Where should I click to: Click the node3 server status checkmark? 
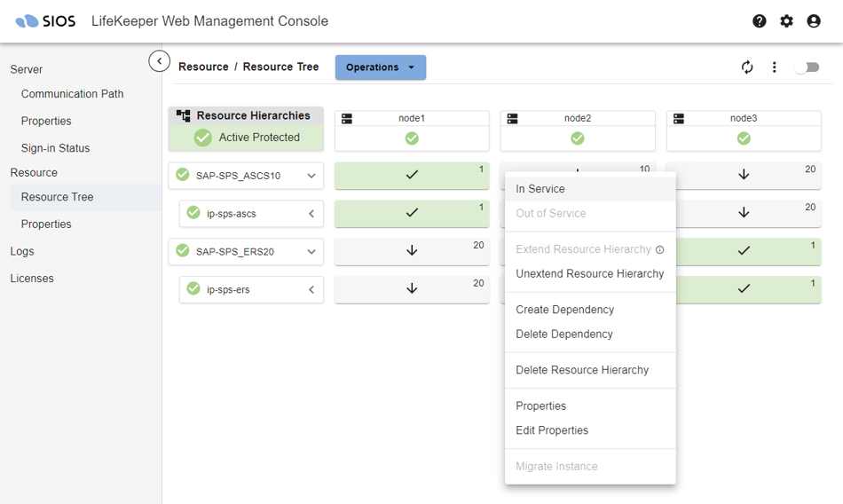(x=744, y=138)
